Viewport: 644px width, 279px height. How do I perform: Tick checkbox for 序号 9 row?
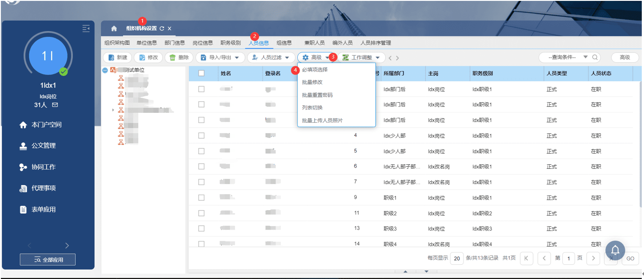click(x=201, y=197)
